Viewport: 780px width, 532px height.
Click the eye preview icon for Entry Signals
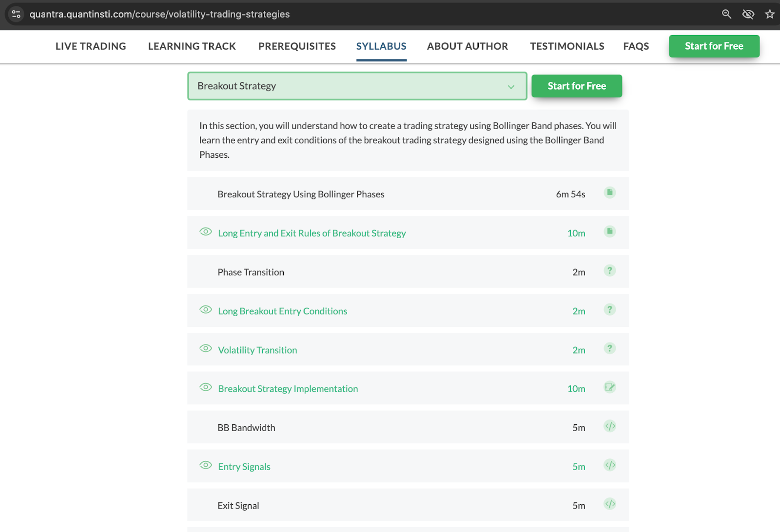206,465
